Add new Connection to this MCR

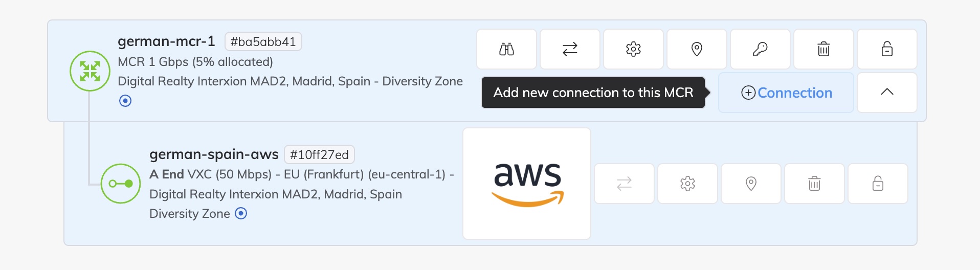pos(786,93)
